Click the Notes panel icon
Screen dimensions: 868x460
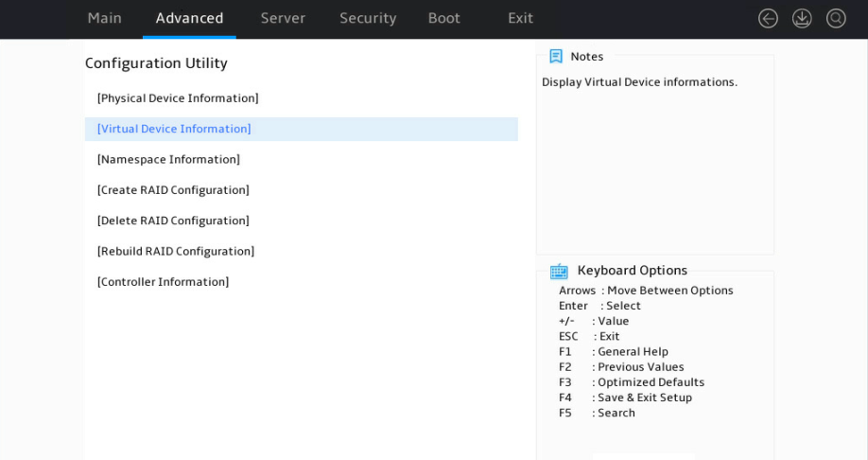tap(556, 56)
